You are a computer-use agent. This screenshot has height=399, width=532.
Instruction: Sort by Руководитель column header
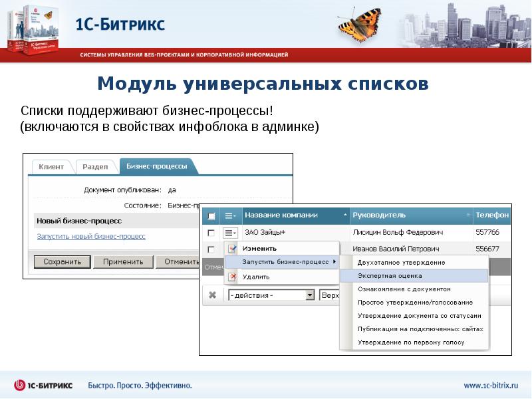[411, 215]
